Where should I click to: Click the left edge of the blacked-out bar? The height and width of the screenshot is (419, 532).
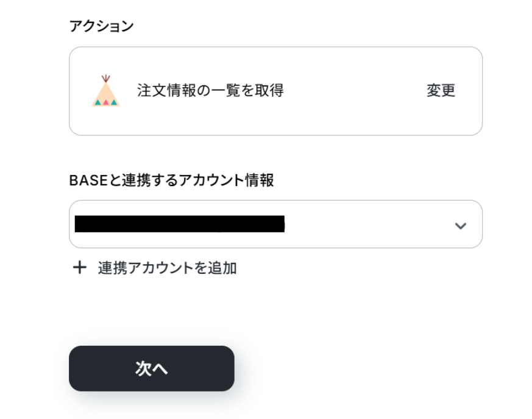pyautogui.click(x=78, y=224)
